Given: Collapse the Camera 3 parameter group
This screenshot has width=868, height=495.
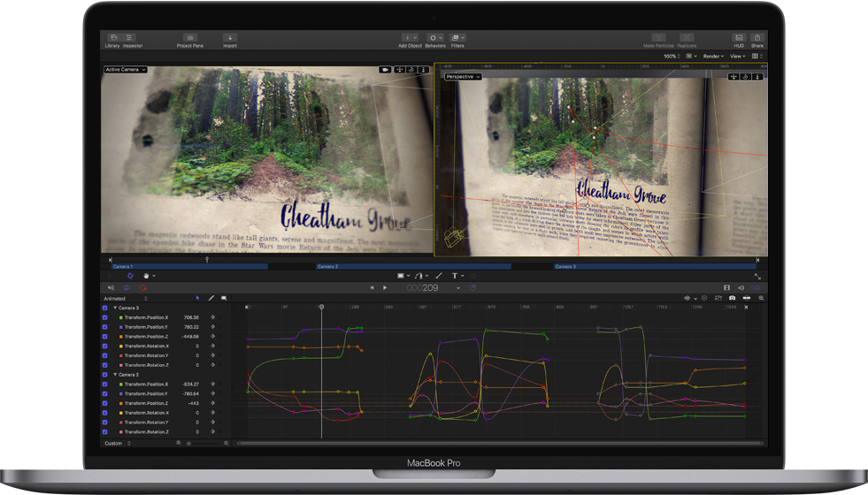Looking at the screenshot, I should coord(115,308).
